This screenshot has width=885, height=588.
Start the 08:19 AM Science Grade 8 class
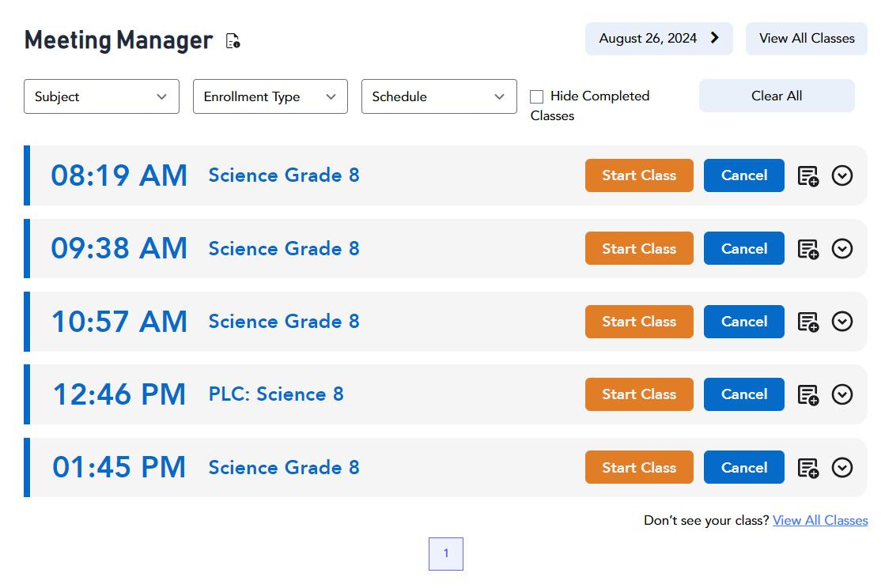(x=639, y=175)
